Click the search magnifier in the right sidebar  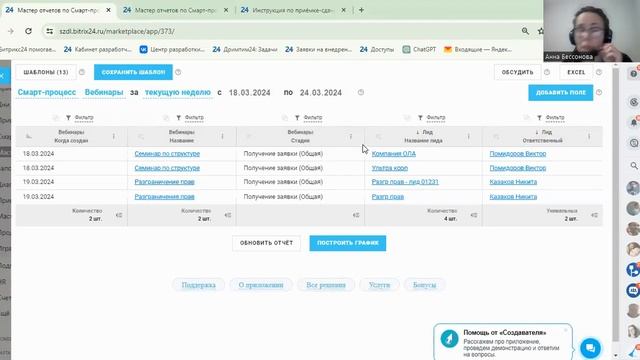tap(634, 165)
